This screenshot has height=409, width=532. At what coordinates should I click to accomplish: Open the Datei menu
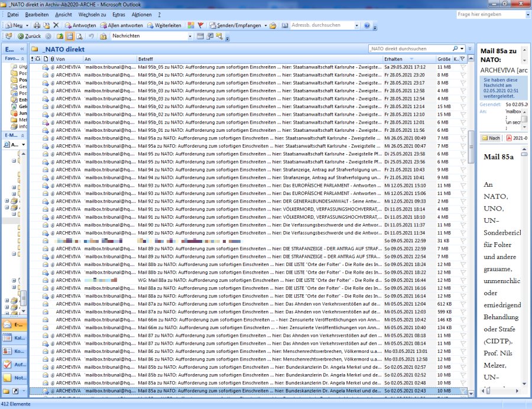[13, 15]
